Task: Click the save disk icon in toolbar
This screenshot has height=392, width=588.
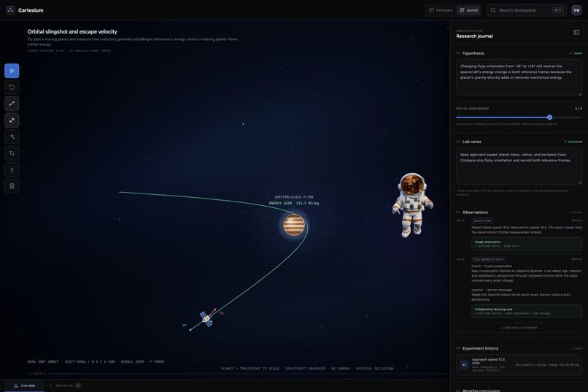Action: [12, 186]
